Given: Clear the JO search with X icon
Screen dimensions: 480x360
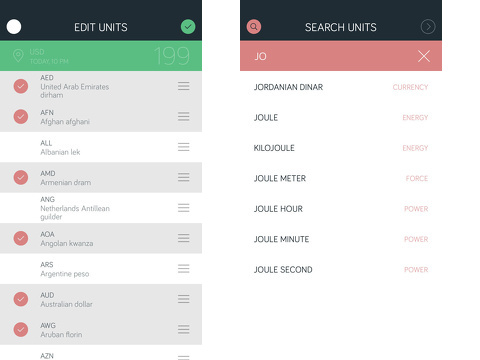Looking at the screenshot, I should [x=424, y=56].
